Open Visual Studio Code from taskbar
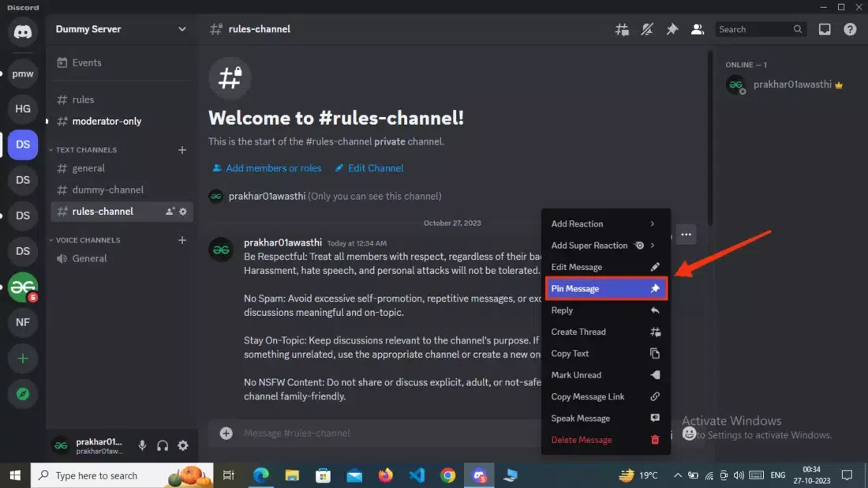 pyautogui.click(x=417, y=475)
